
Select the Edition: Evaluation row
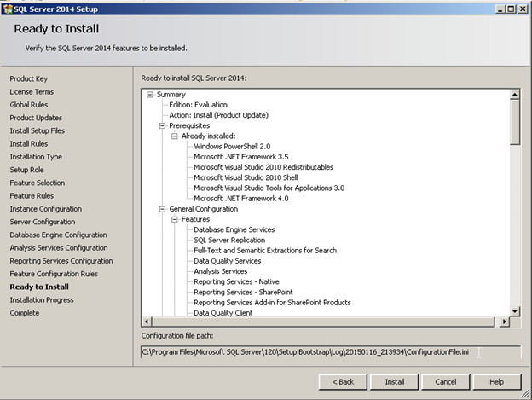pos(198,105)
